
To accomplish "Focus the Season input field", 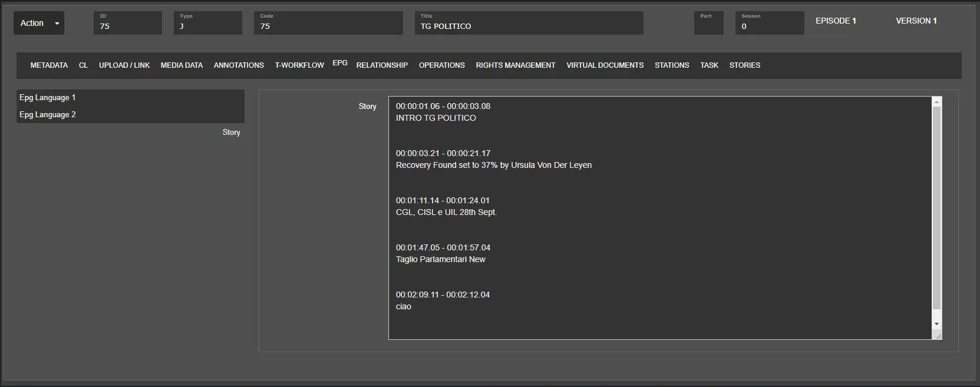I will point(769,26).
